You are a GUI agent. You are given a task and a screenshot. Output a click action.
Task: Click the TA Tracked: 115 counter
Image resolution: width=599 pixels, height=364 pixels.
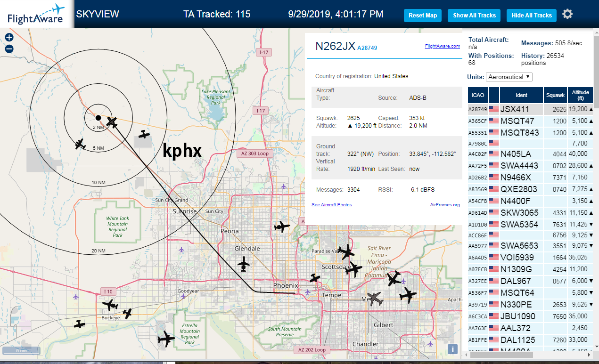(217, 14)
